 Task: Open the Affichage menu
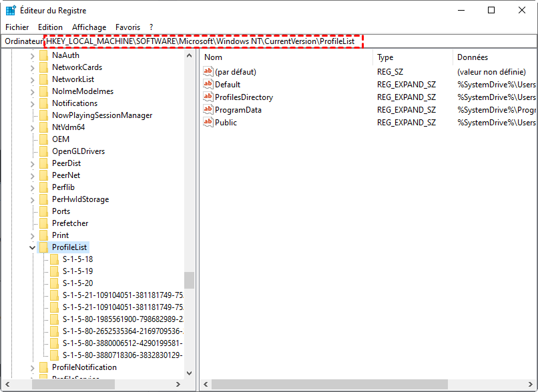pyautogui.click(x=89, y=27)
